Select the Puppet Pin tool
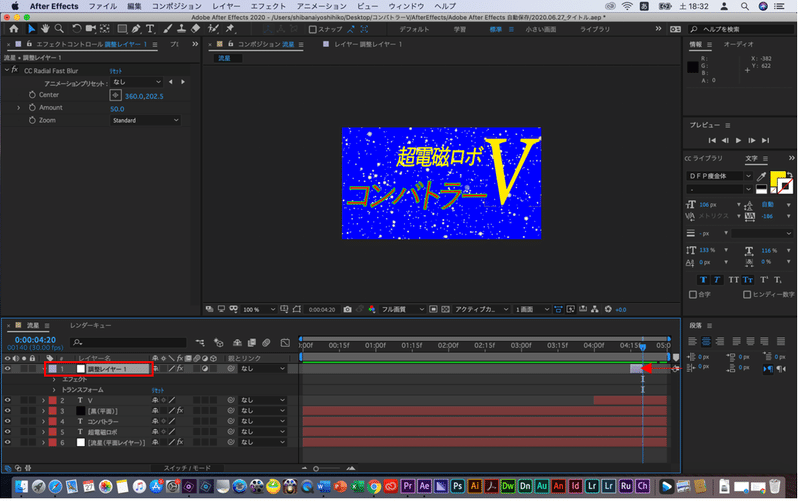This screenshot has width=800, height=501. 230,29
